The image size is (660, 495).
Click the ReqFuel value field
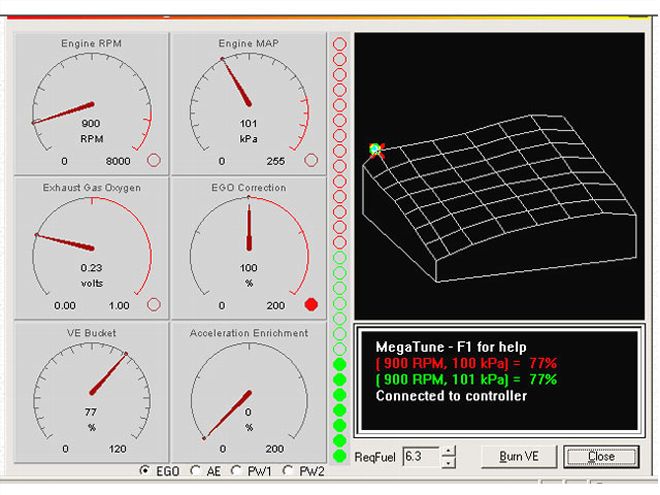421,457
